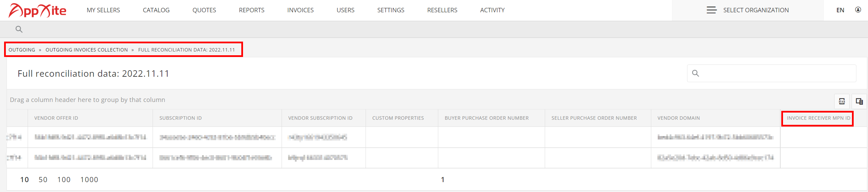The height and width of the screenshot is (192, 868).
Task: Follow the Outgoing breadcrumb link
Action: tap(22, 50)
